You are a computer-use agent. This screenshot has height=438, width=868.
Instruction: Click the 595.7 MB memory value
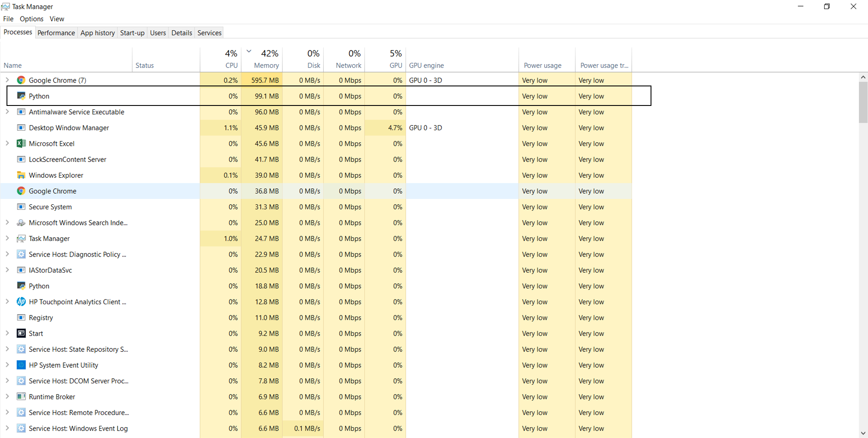[x=265, y=80]
